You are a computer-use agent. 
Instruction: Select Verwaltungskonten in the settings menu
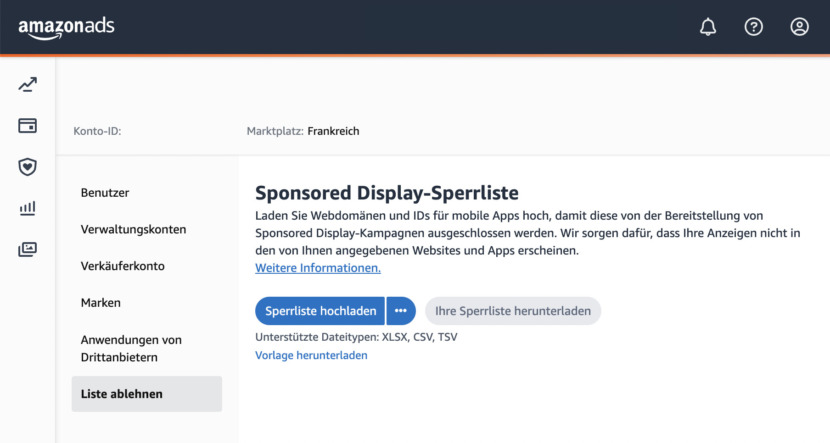(x=133, y=229)
